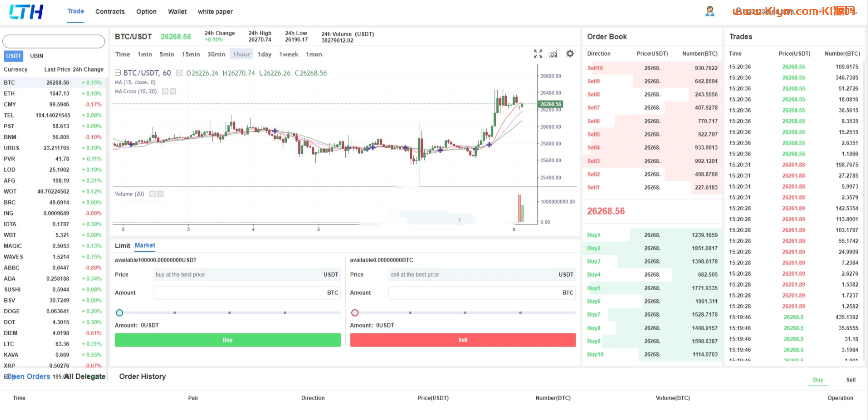Filter orders by Sell

[851, 380]
